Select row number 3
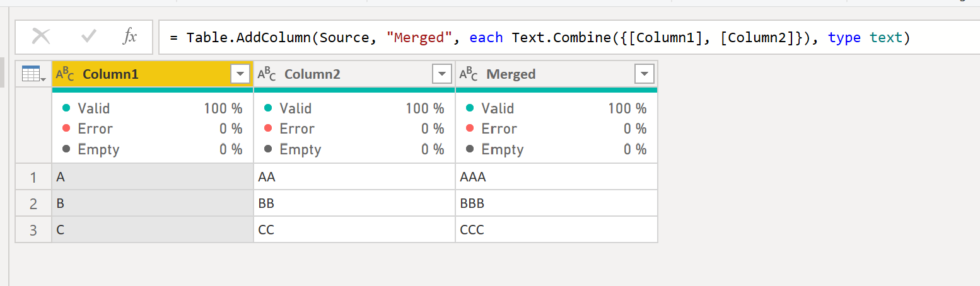Viewport: 980px width, 286px height. 33,230
